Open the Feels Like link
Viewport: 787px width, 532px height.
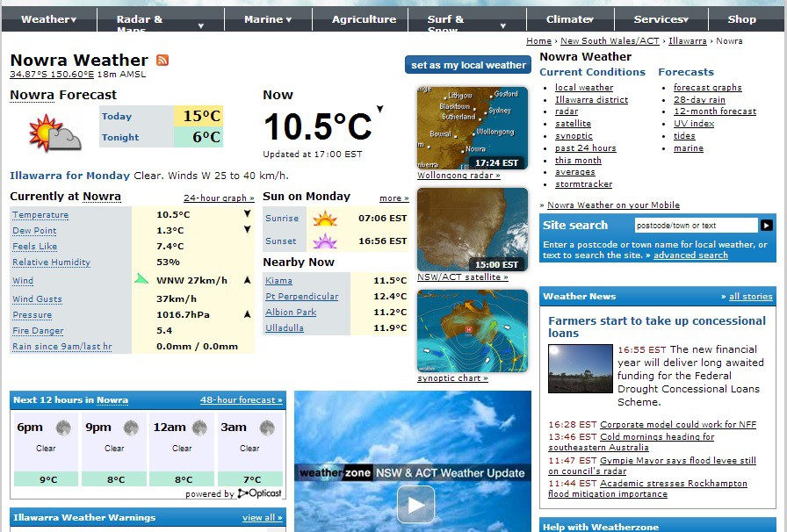(34, 247)
